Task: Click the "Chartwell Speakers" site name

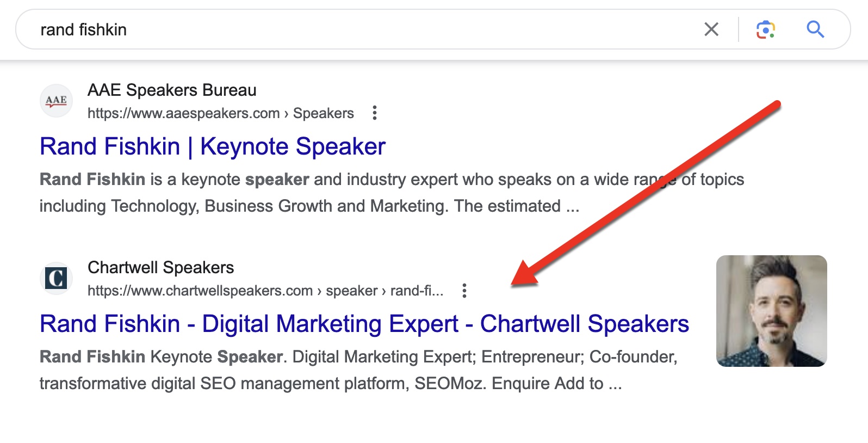Action: [x=160, y=268]
